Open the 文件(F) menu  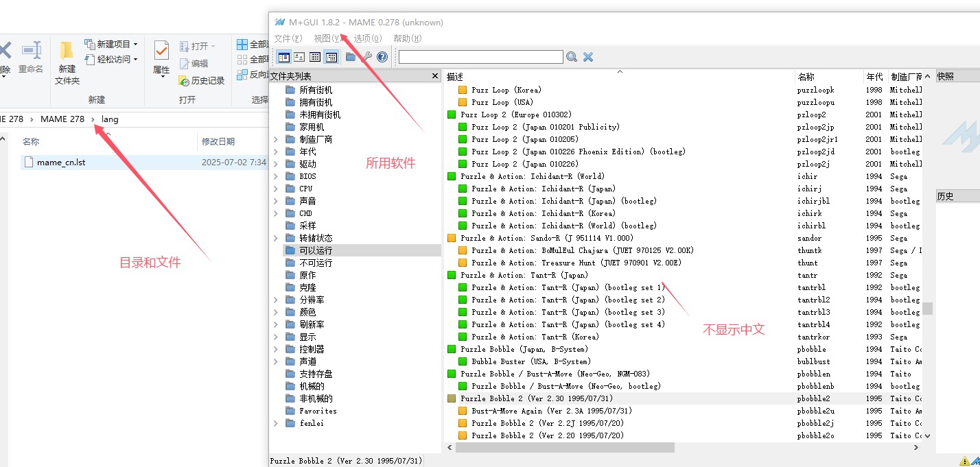point(288,38)
